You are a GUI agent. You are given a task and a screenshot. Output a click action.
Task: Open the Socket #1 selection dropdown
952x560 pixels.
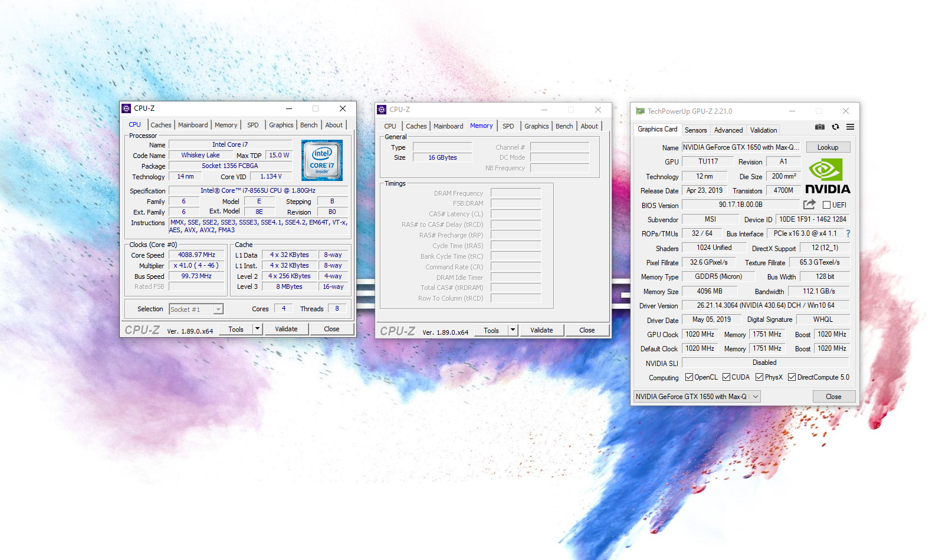tap(218, 309)
